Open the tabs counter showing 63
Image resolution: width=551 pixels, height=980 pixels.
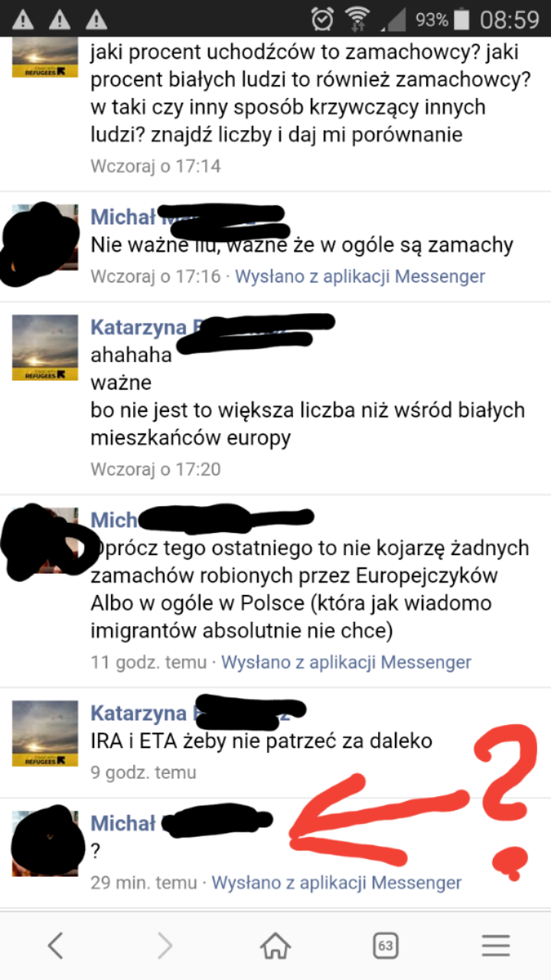pos(386,946)
